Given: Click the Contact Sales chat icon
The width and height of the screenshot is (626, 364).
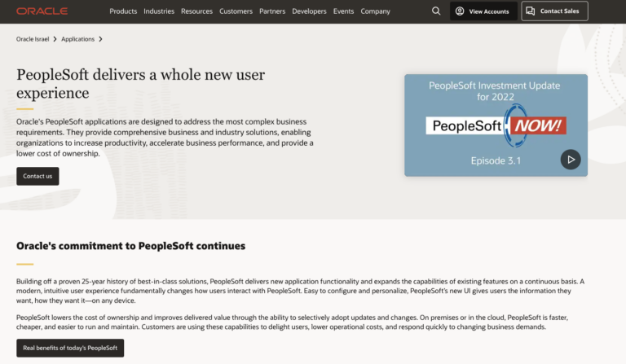Looking at the screenshot, I should click(531, 11).
